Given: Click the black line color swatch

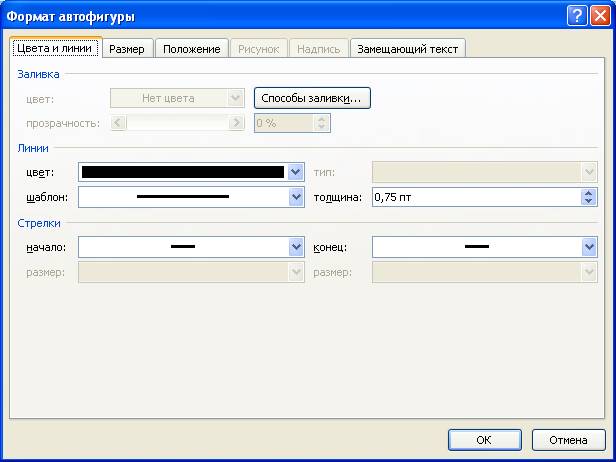Looking at the screenshot, I should [x=182, y=172].
